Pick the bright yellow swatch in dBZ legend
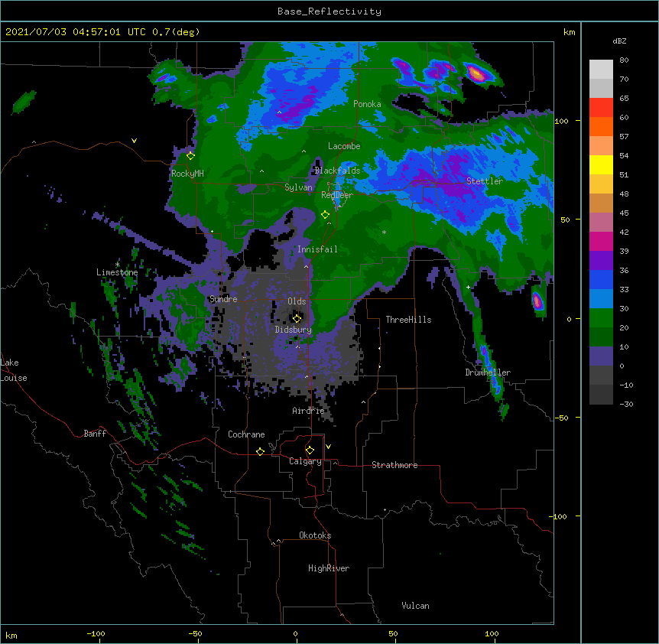659x644 pixels. pyautogui.click(x=601, y=164)
